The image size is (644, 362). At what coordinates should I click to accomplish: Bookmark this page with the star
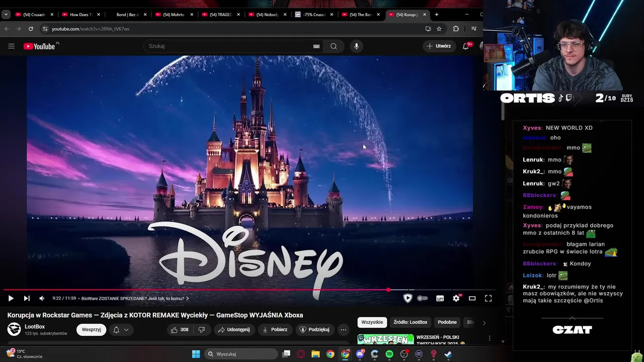439,29
